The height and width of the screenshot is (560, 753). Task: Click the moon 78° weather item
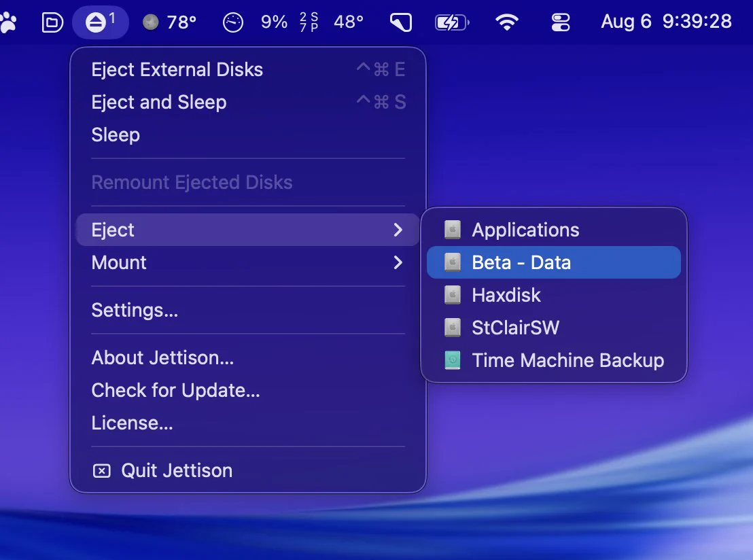pos(169,22)
